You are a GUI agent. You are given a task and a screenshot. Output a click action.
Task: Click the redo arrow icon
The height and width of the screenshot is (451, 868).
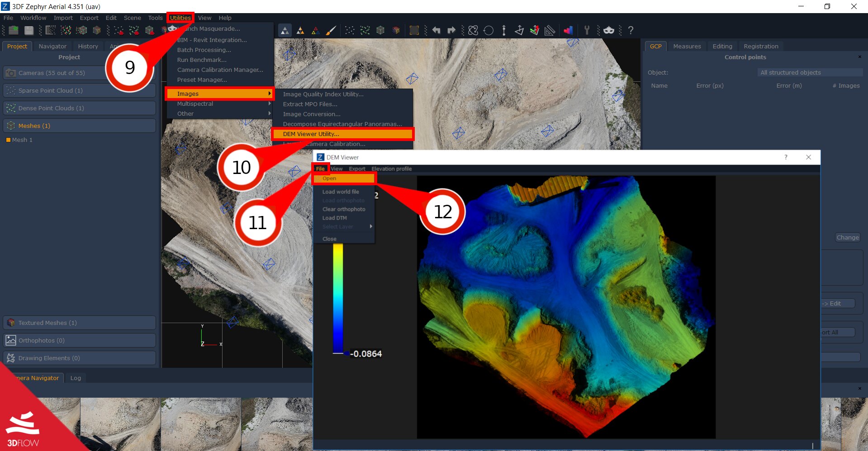[451, 30]
